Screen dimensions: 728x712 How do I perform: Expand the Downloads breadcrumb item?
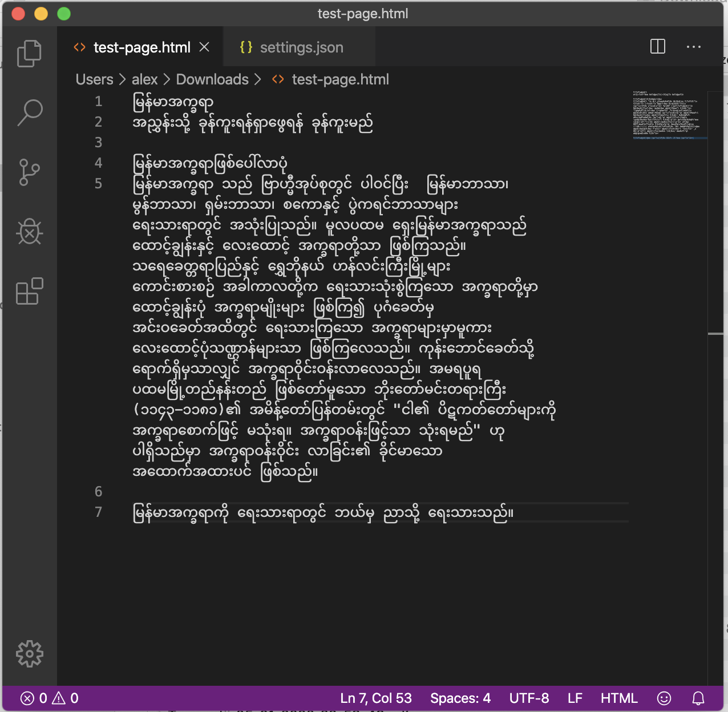click(212, 79)
